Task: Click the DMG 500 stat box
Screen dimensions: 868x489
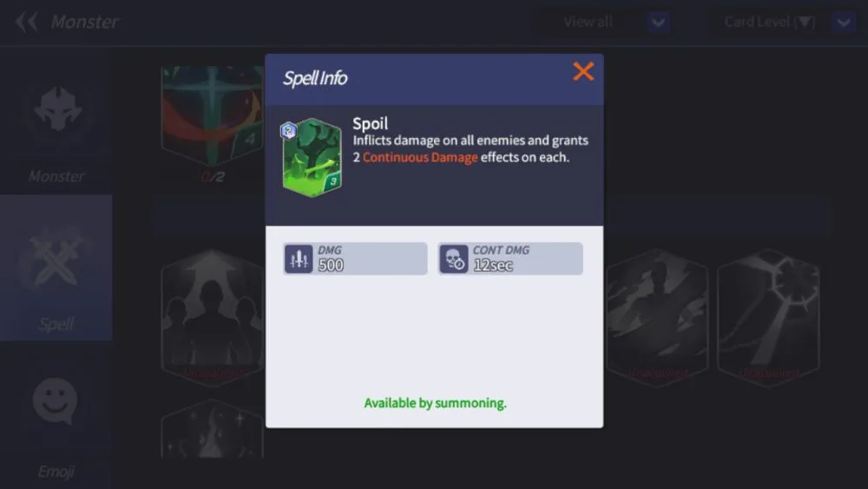Action: (355, 259)
